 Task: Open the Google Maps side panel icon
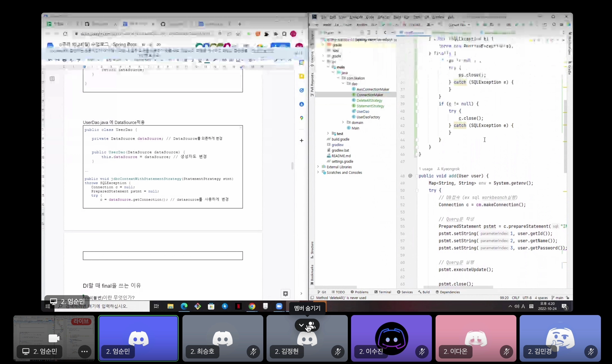pos(302,118)
